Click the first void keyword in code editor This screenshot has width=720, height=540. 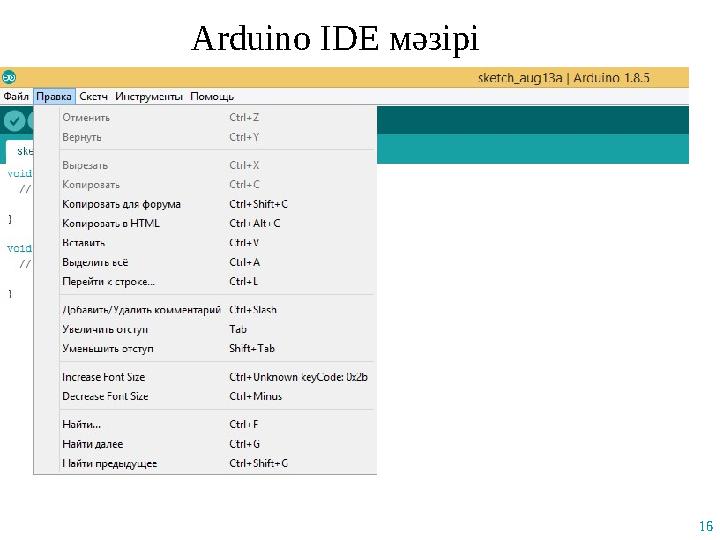click(x=20, y=173)
